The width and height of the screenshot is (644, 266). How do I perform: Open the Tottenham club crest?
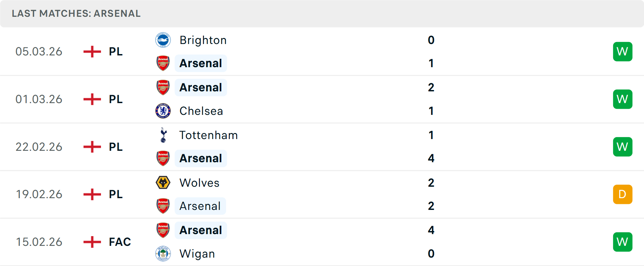[163, 135]
